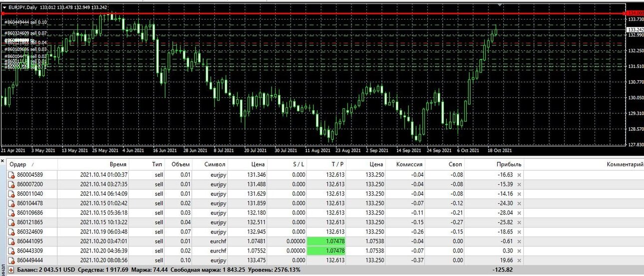The height and width of the screenshot is (276, 644).
Task: Click the order icon beside ticket 860324609
Action: point(11,232)
